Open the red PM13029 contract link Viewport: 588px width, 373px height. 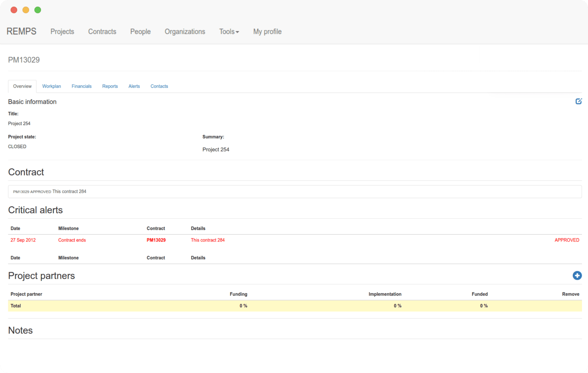[156, 240]
